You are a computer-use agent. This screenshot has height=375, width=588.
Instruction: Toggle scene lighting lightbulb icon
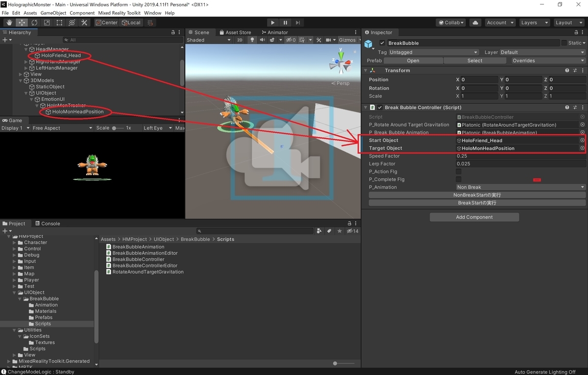pos(253,40)
